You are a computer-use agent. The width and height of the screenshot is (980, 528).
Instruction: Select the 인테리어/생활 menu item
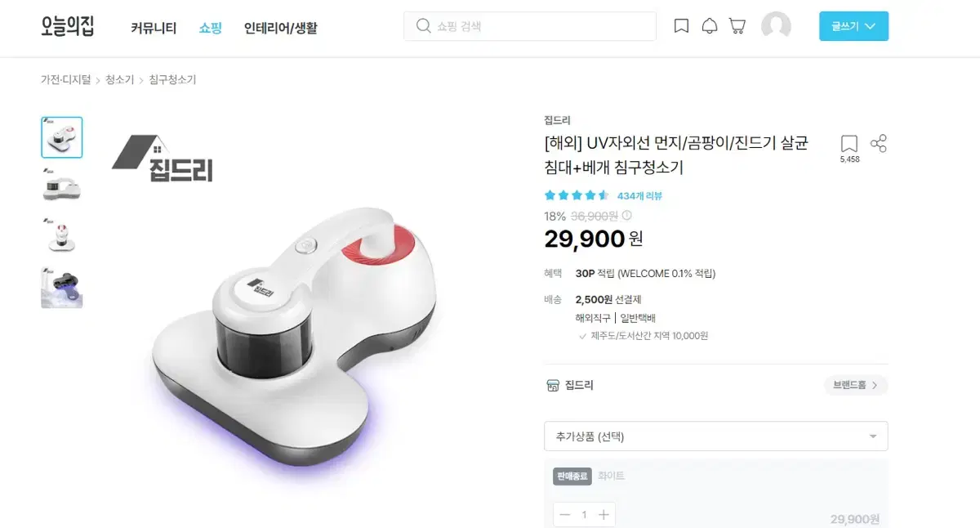[x=281, y=28]
